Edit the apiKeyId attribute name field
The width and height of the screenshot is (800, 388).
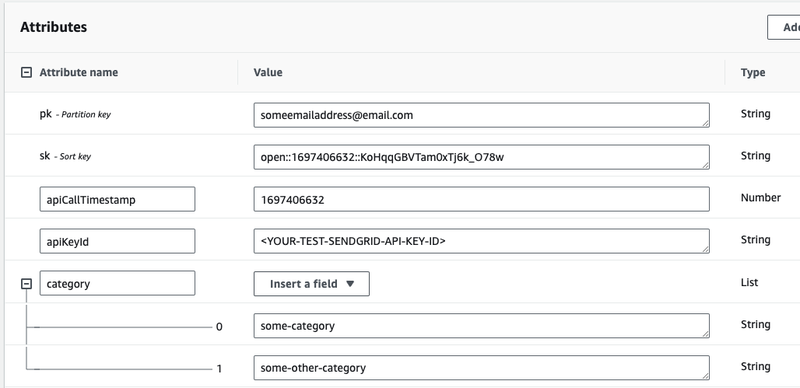(117, 241)
